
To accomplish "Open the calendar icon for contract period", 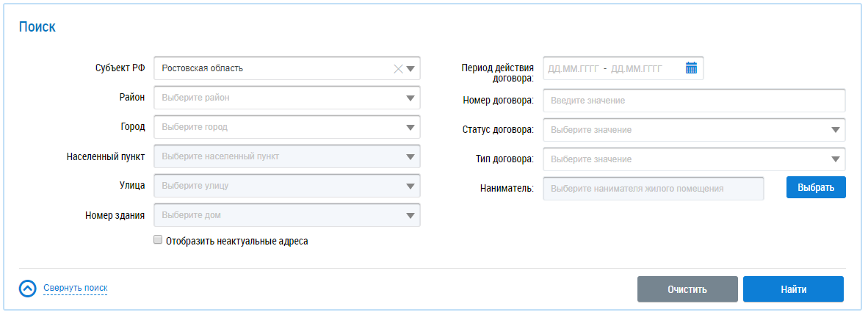I will (x=690, y=68).
